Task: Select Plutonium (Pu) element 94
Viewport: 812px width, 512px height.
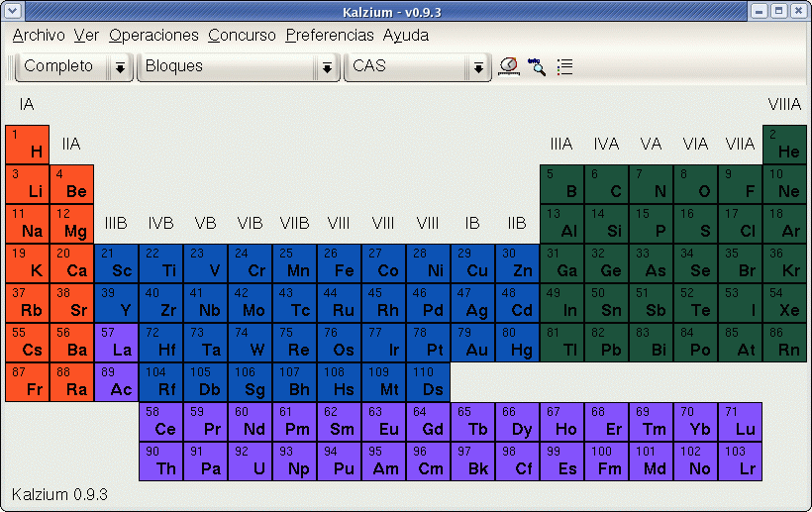Action: pyautogui.click(x=340, y=461)
